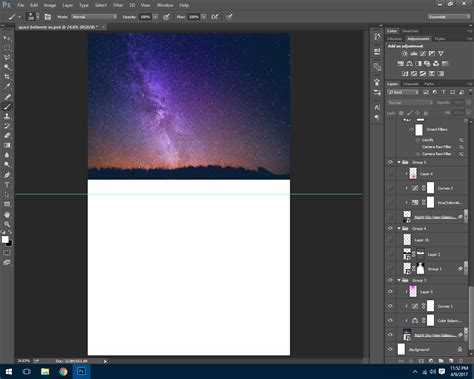Click the Create new group button
This screenshot has height=379, width=474.
tap(441, 361)
